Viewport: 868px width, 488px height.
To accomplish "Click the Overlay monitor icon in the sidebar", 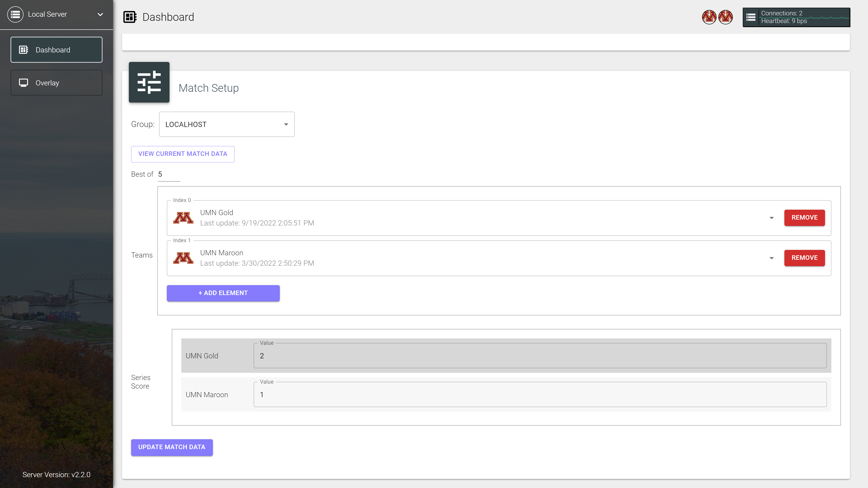I will [x=24, y=83].
